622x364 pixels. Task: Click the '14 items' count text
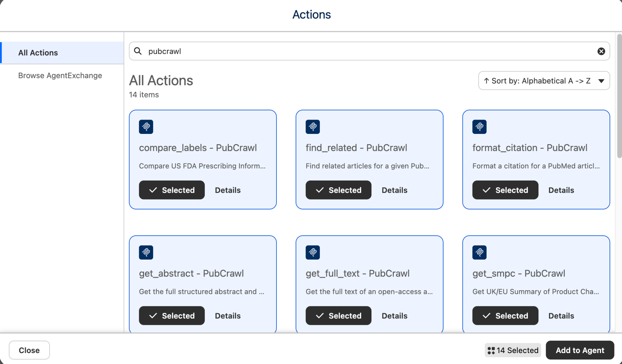click(x=144, y=95)
